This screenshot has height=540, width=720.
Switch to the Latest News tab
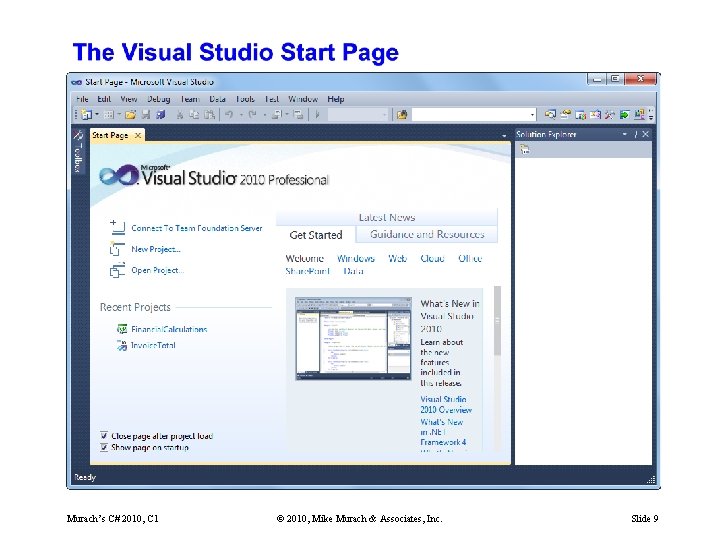tap(387, 217)
